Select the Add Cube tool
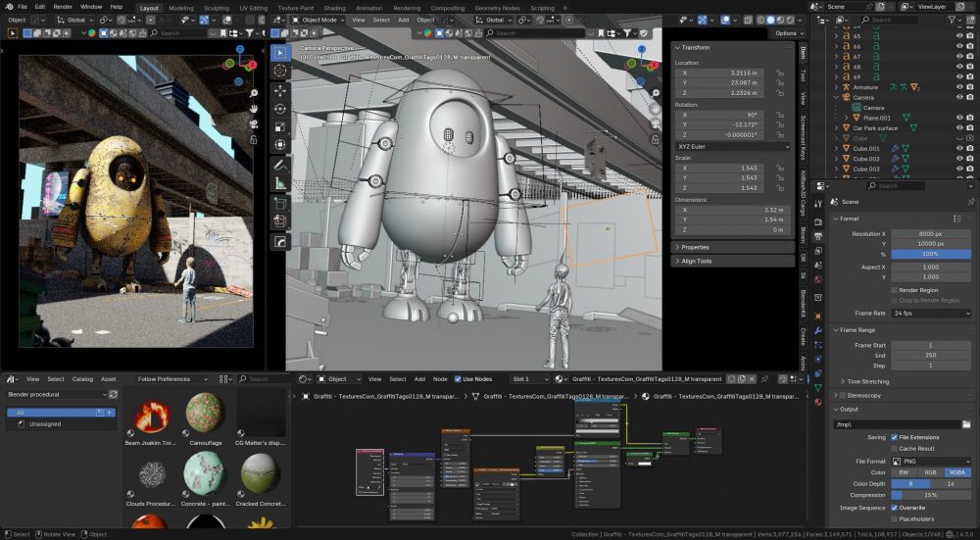The width and height of the screenshot is (980, 540). point(279,204)
